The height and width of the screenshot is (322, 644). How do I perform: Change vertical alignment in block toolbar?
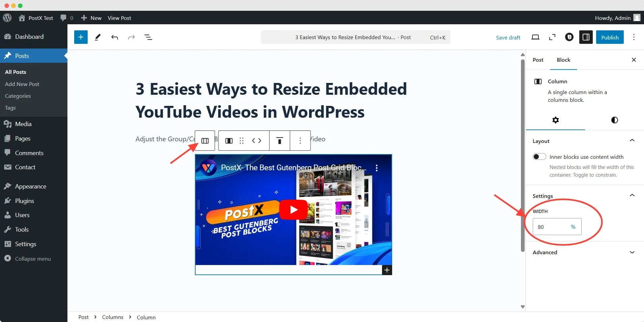point(280,141)
